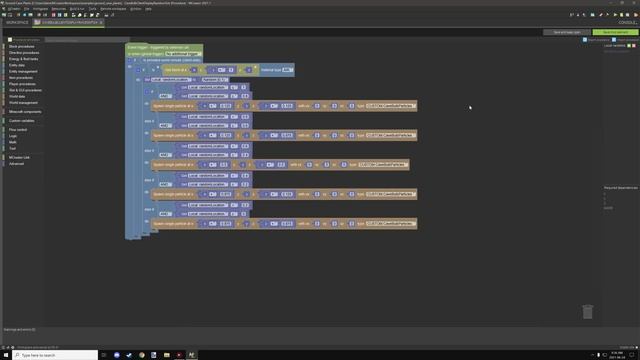Open Discord from the taskbar
This screenshot has height=360, width=640.
117,355
